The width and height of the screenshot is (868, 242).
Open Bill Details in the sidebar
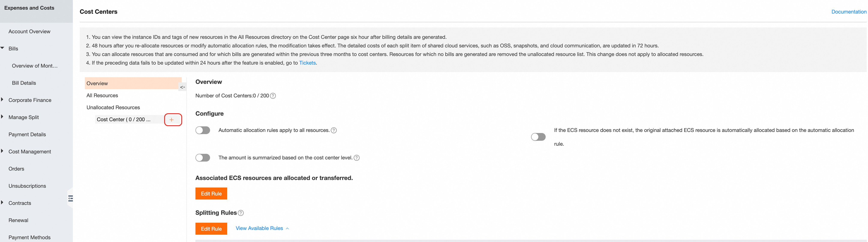[24, 83]
